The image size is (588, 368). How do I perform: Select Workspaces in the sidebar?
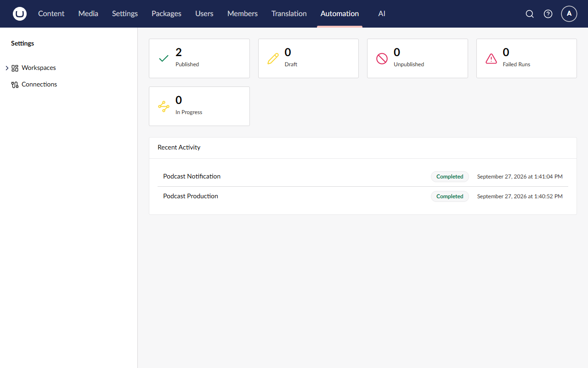coord(39,68)
